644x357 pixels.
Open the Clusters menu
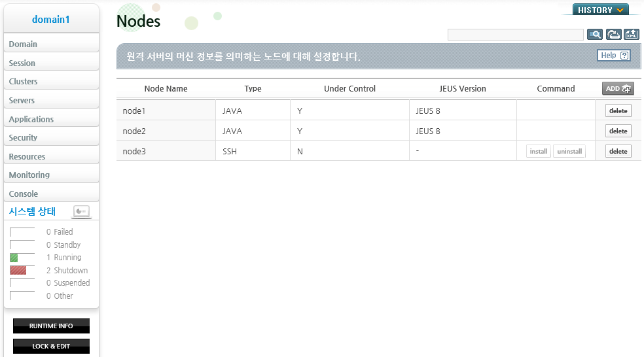click(x=51, y=81)
